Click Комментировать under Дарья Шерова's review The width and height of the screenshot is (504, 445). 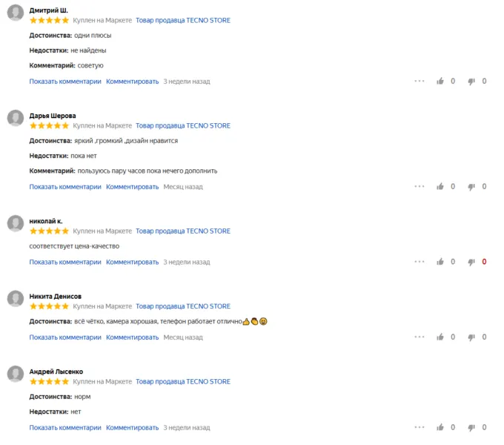pos(132,187)
